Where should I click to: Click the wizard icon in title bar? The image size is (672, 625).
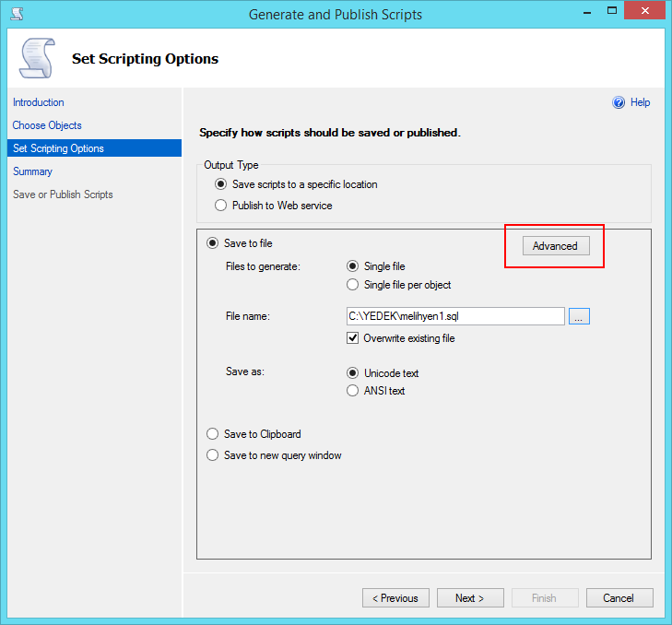17,14
